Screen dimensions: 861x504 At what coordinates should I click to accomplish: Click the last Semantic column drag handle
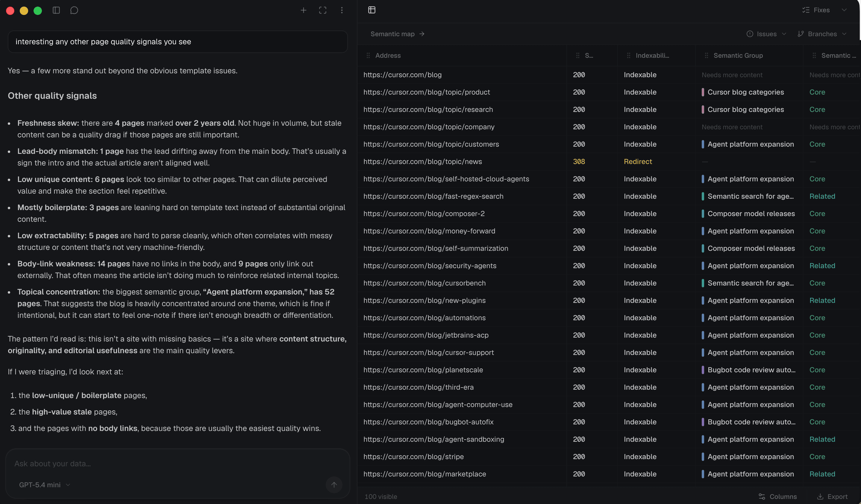(x=814, y=55)
